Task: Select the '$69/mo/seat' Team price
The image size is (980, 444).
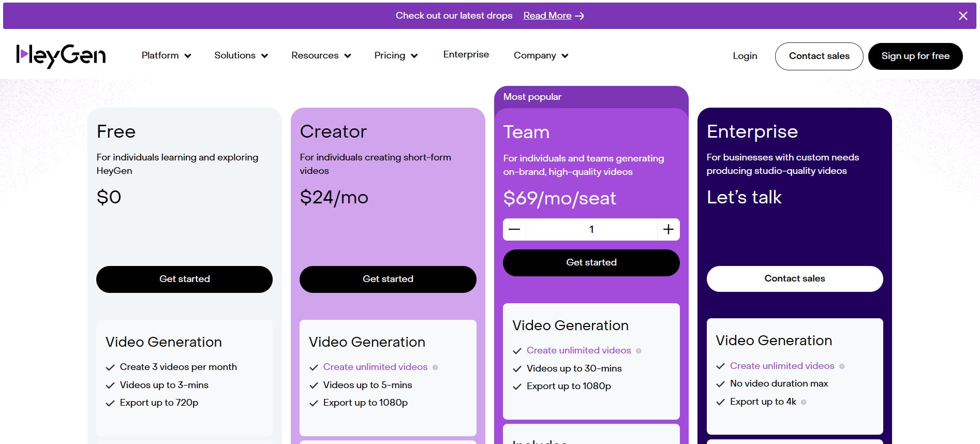Action: coord(559,198)
